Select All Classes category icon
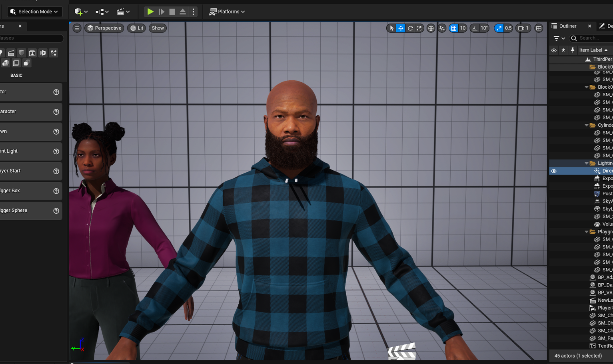Viewport: 613px width, 364px height. tap(27, 63)
